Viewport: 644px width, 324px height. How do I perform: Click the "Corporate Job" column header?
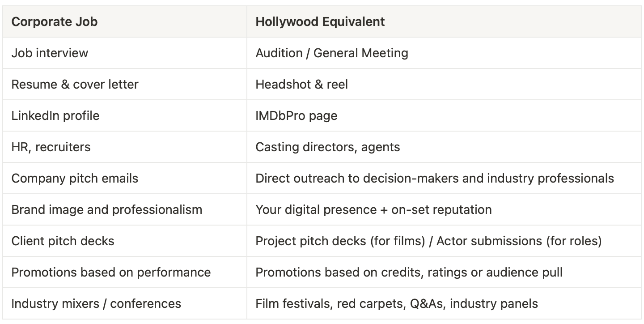click(55, 21)
